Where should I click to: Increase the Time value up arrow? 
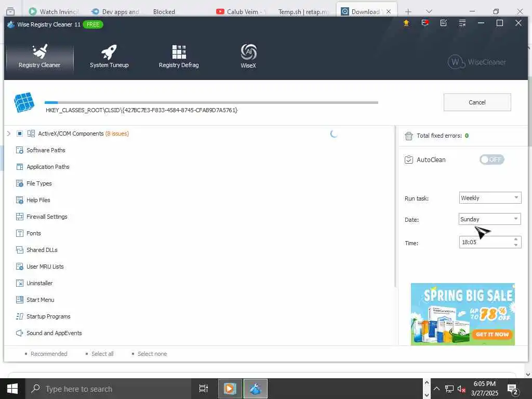[516, 239]
